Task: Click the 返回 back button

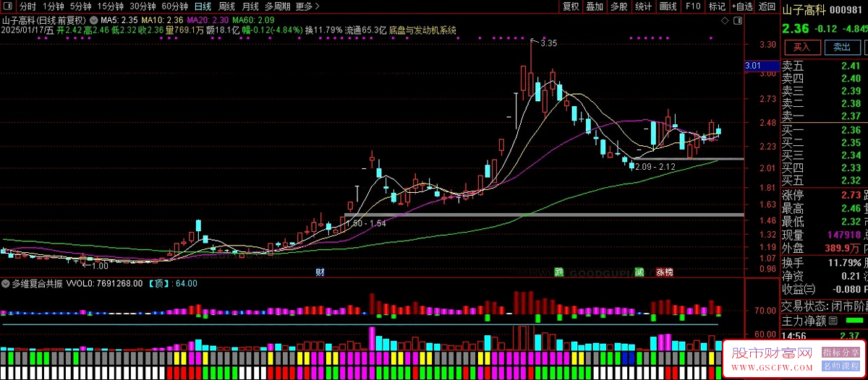Action: click(767, 7)
